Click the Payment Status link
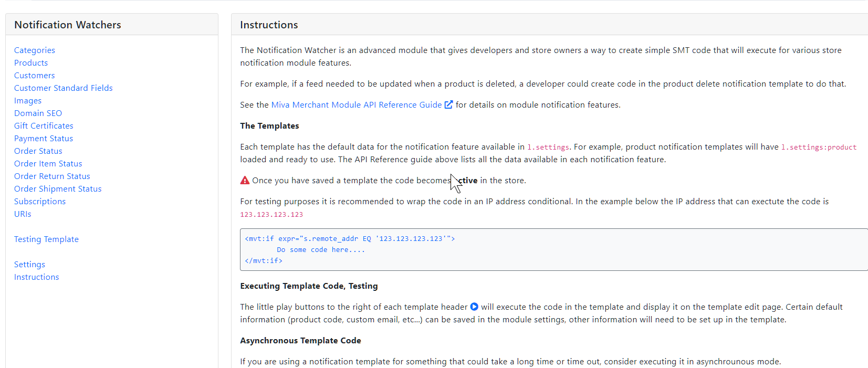 [44, 139]
